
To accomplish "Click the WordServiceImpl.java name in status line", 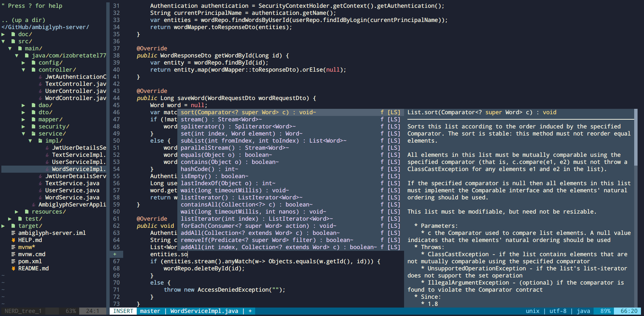I will coord(204,311).
